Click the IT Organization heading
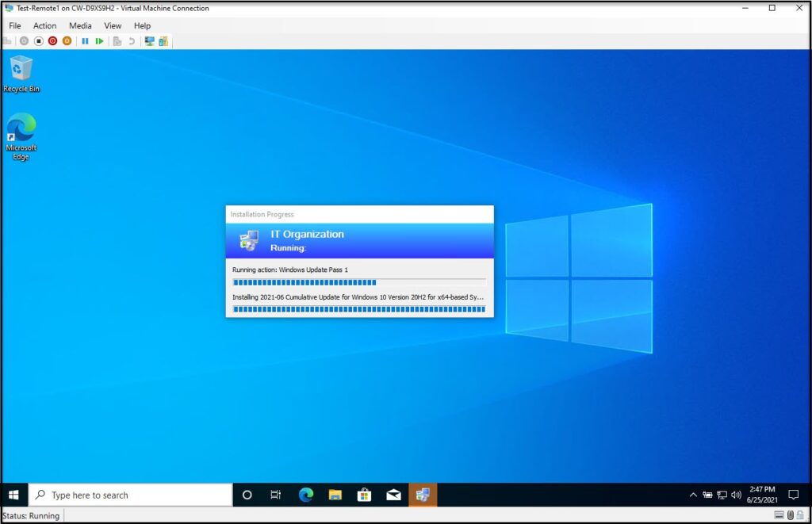This screenshot has width=812, height=524. coord(307,234)
